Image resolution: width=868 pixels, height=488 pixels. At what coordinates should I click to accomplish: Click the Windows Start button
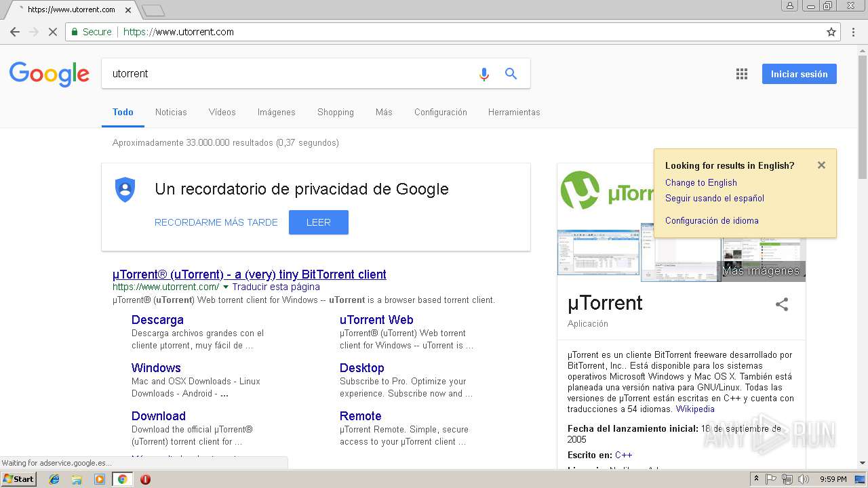[19, 479]
